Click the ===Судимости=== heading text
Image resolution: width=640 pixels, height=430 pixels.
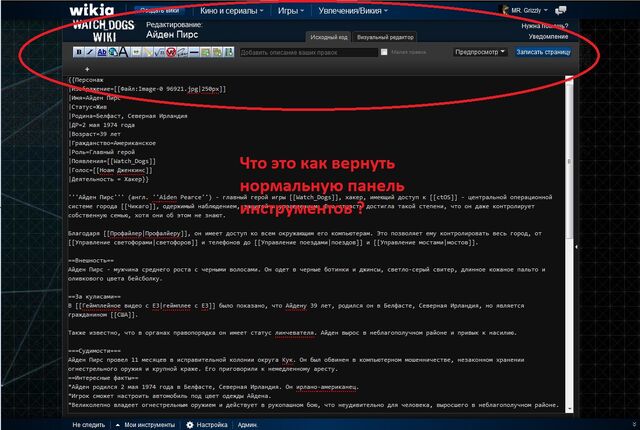tap(94, 351)
